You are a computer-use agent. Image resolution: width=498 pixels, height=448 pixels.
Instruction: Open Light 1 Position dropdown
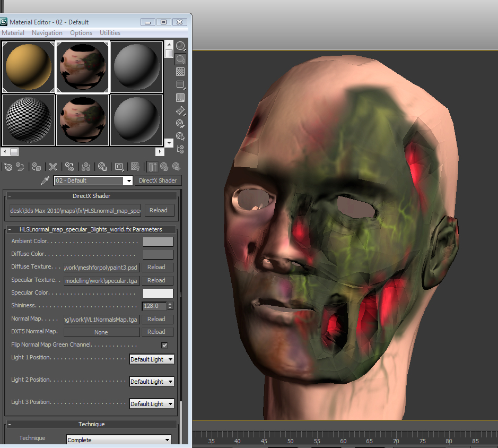152,359
